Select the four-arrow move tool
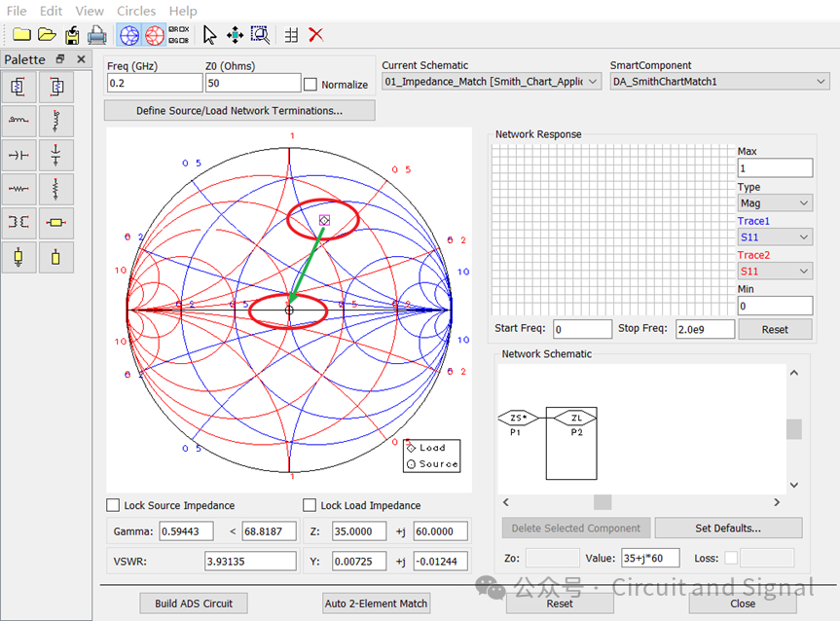This screenshot has height=621, width=840. click(235, 35)
